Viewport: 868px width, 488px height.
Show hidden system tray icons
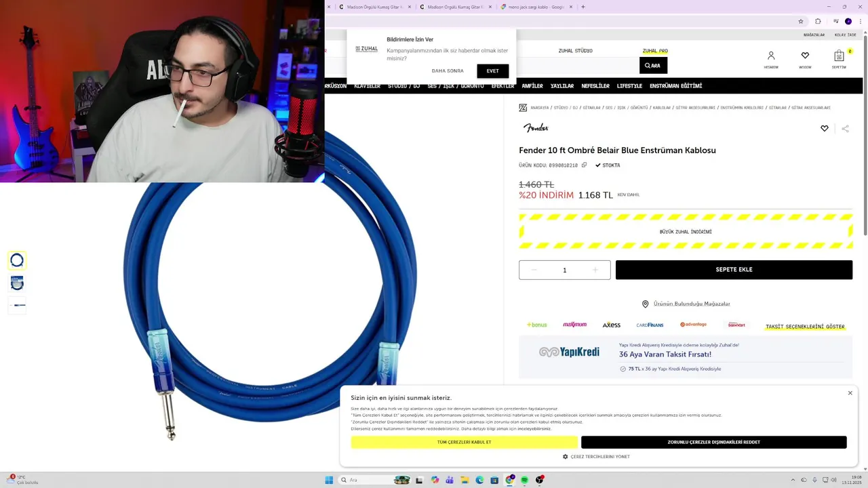point(793,480)
